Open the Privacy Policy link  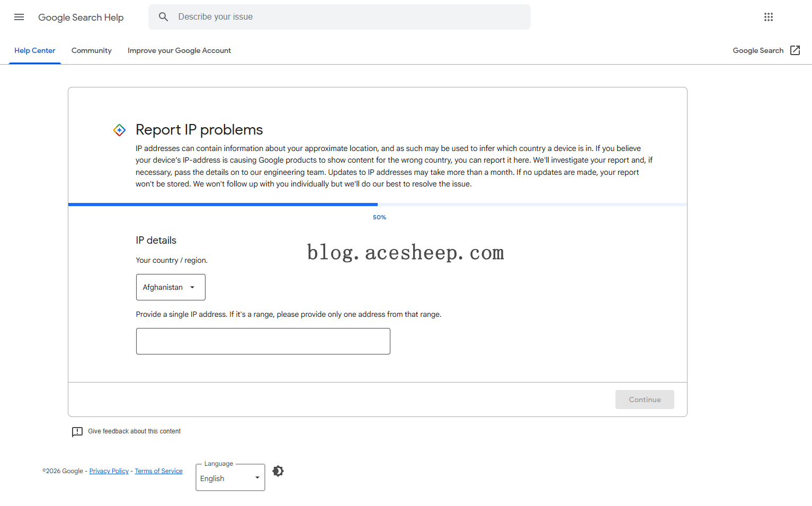pyautogui.click(x=109, y=471)
